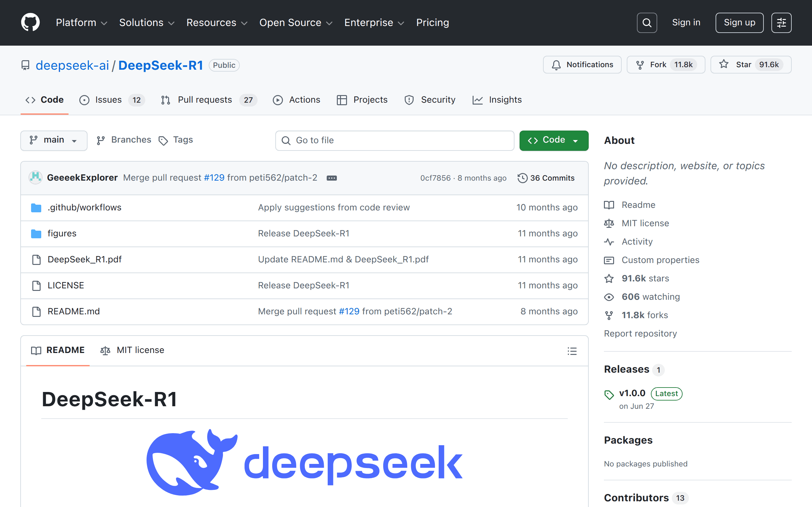Click the Sign up button

pyautogui.click(x=740, y=22)
